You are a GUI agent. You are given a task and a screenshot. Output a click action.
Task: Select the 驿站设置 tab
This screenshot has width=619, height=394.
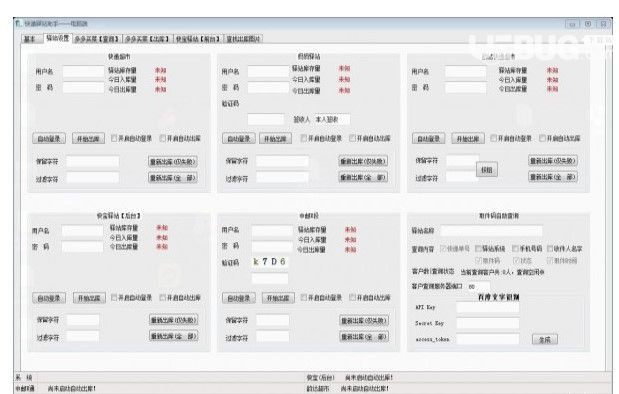pos(58,38)
